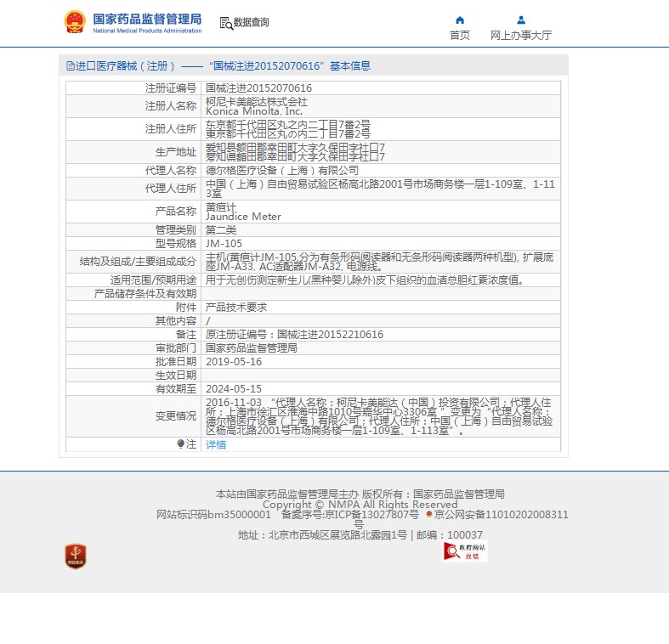Image resolution: width=669 pixels, height=644 pixels.
Task: Click the national emblem logo
Action: click(75, 22)
